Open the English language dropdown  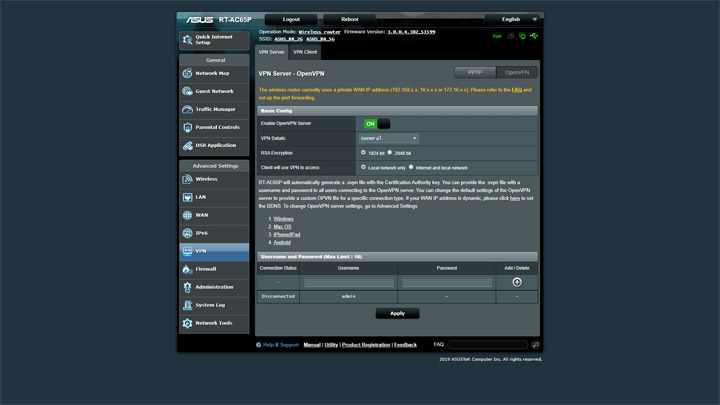[514, 19]
